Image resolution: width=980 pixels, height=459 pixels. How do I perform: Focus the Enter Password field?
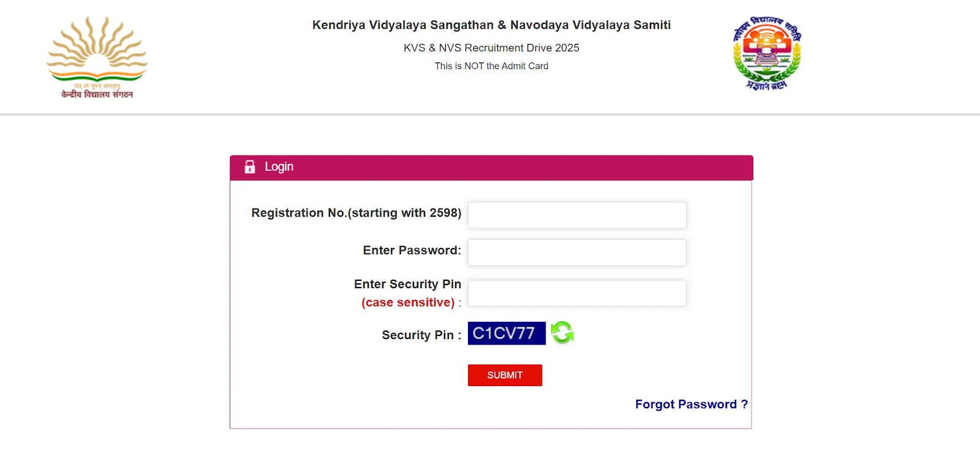(576, 252)
